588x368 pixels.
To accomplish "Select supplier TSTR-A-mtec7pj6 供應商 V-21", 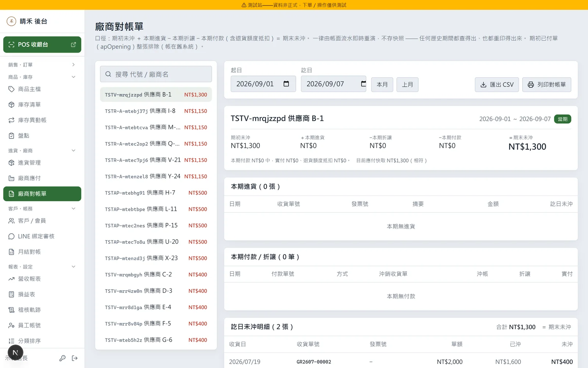I will coord(156,160).
